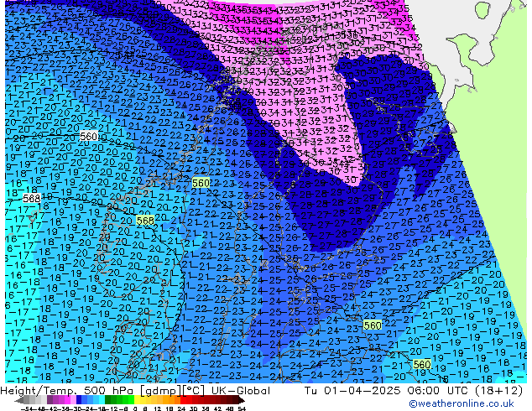Click the white 560 contour label
532x411 pixels.
[x=89, y=137]
